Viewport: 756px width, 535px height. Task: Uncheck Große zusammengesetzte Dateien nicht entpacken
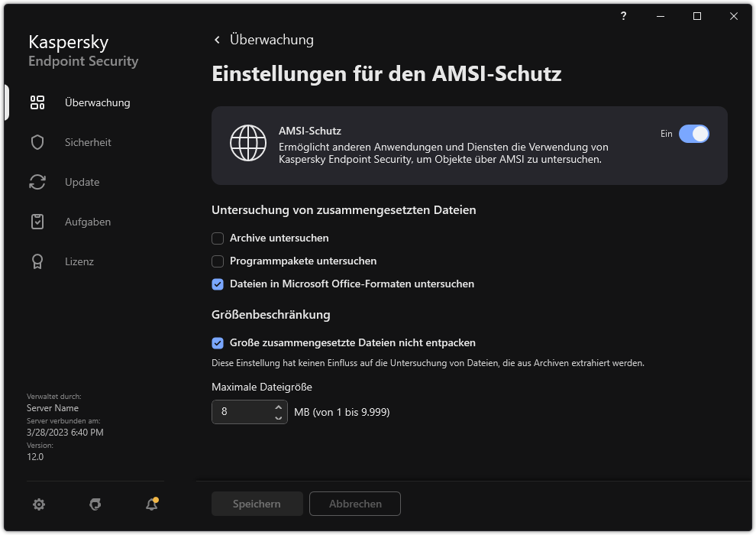217,342
